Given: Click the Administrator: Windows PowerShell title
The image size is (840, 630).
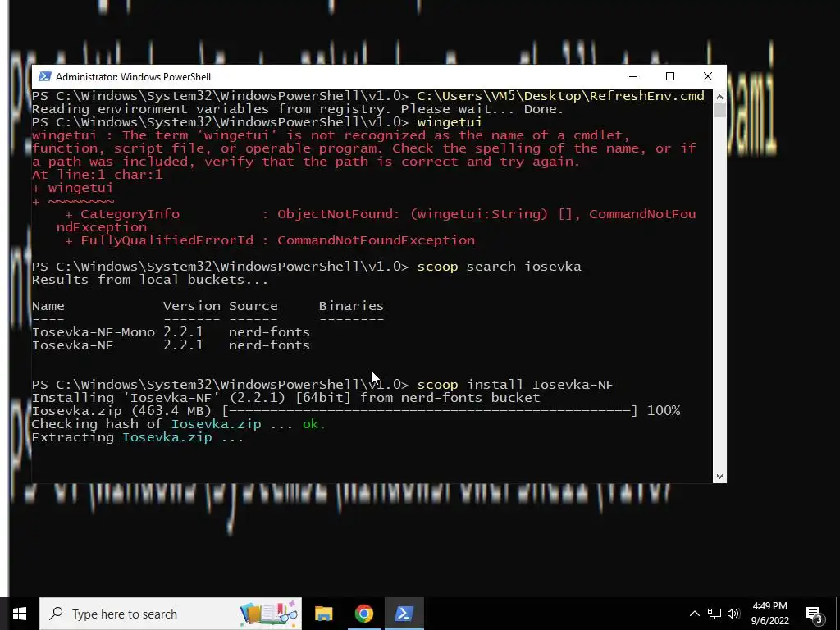Looking at the screenshot, I should pyautogui.click(x=133, y=76).
